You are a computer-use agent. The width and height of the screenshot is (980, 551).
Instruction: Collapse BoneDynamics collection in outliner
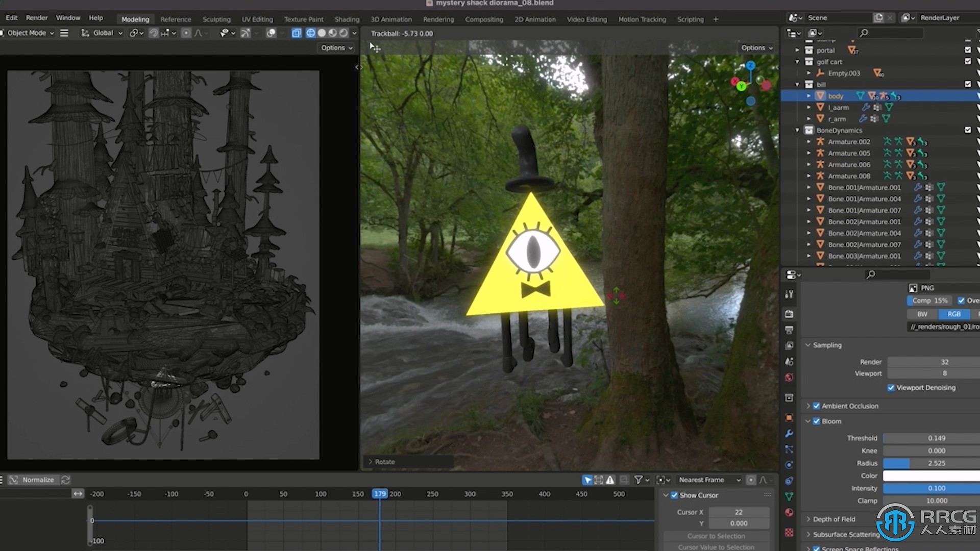[x=797, y=131]
